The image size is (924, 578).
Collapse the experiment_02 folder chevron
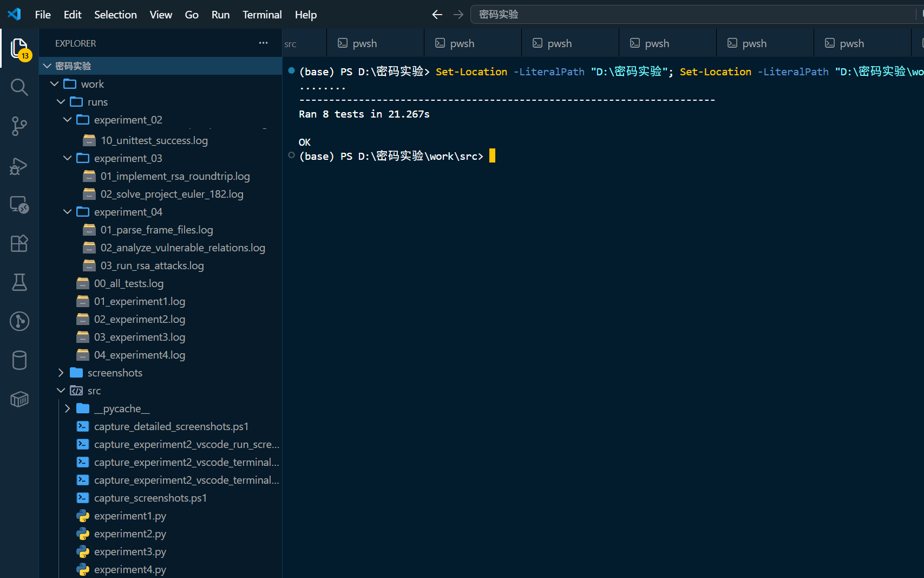(67, 120)
